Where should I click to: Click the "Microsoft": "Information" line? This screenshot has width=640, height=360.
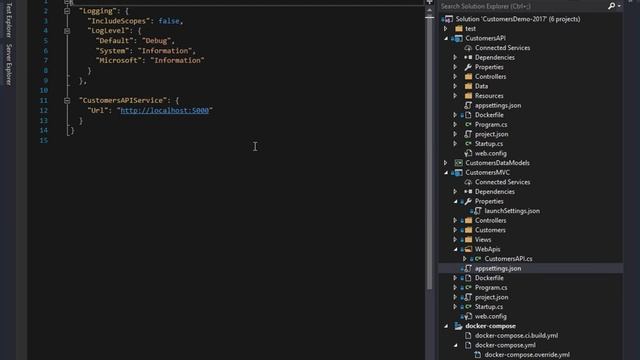coord(150,60)
